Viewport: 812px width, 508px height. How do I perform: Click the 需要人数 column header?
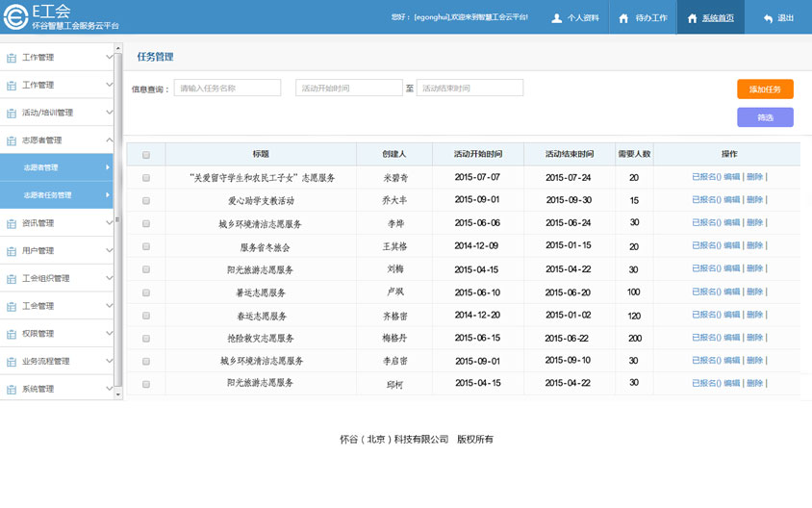click(x=634, y=154)
